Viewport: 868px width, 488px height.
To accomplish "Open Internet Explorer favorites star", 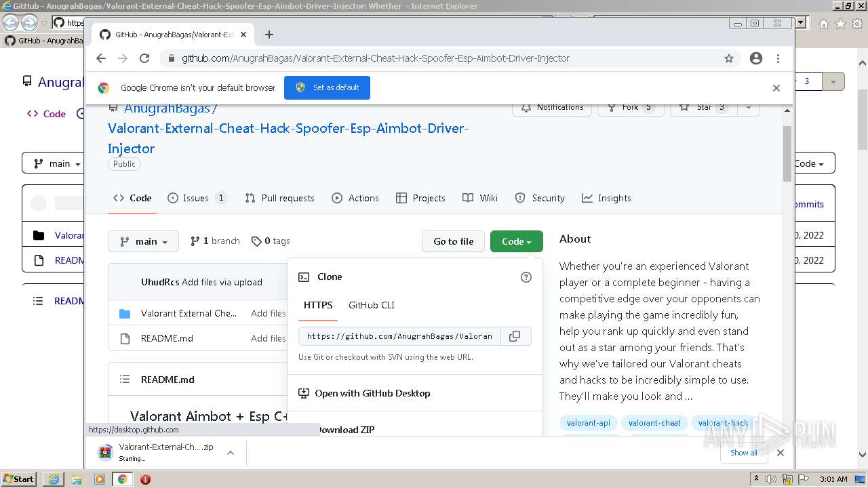I will (x=840, y=24).
